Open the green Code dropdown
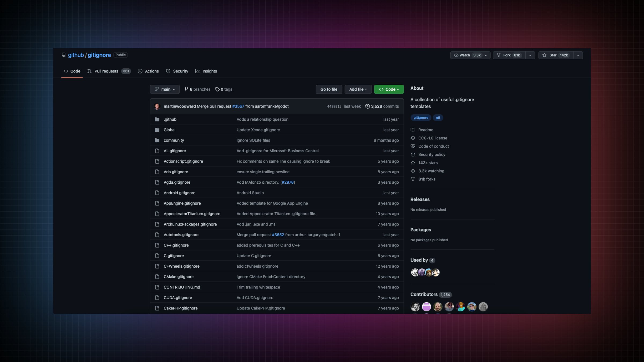Screen dimensions: 644x362 point(389,89)
